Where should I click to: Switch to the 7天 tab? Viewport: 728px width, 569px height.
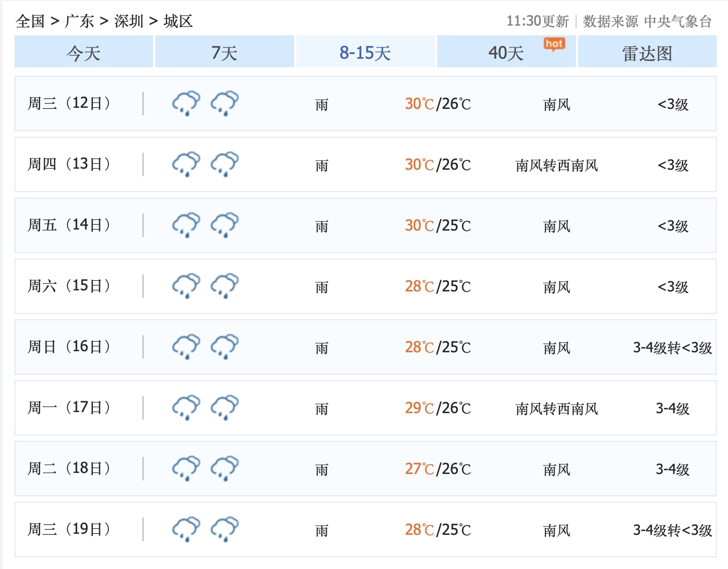click(x=225, y=52)
